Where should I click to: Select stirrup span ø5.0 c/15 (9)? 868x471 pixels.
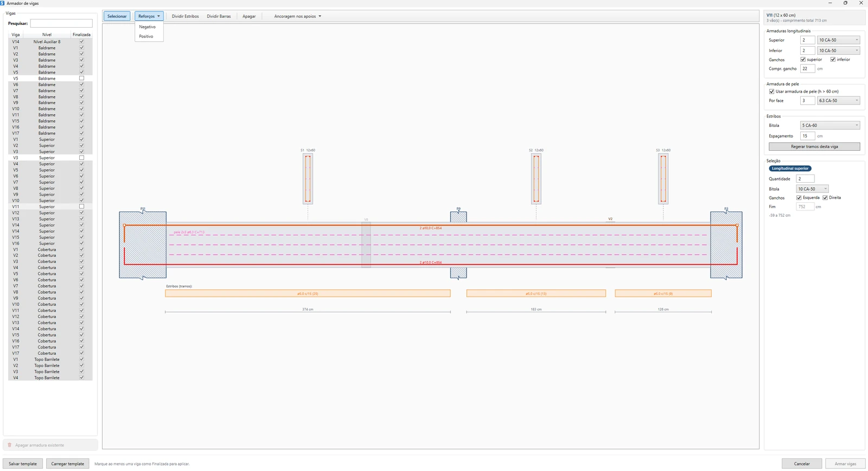pyautogui.click(x=663, y=294)
